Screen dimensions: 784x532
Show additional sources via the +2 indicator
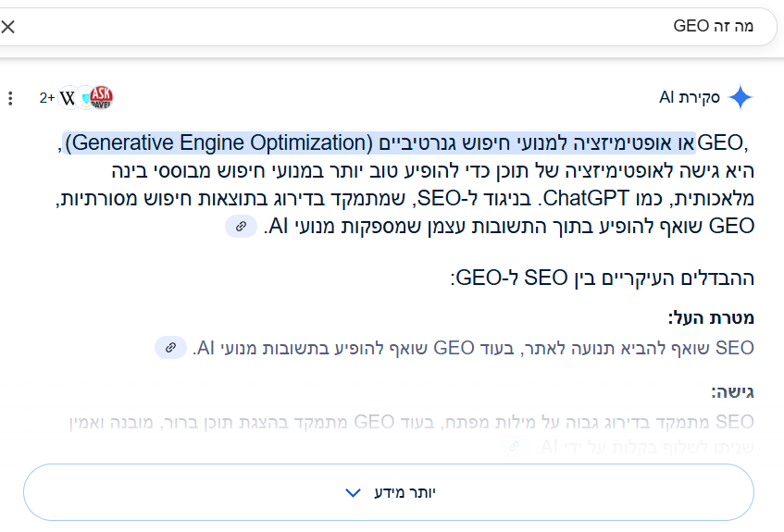pyautogui.click(x=47, y=98)
